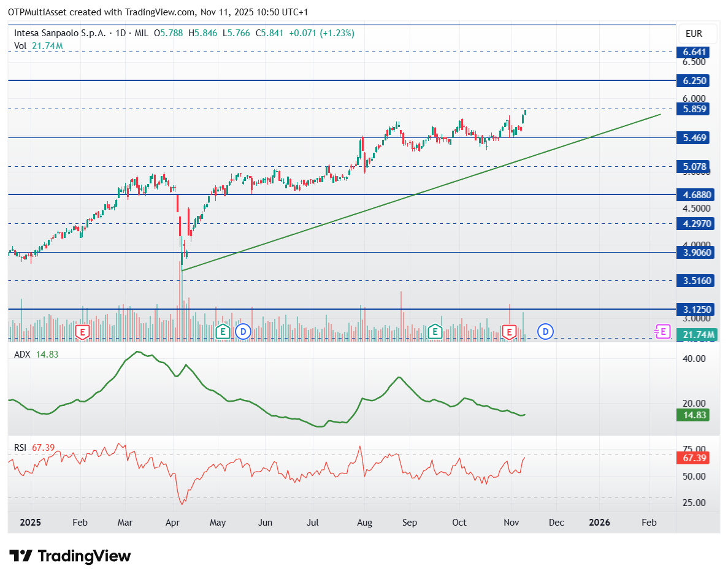The image size is (728, 579).
Task: Click the Sep label on the time axis
Action: [x=410, y=523]
